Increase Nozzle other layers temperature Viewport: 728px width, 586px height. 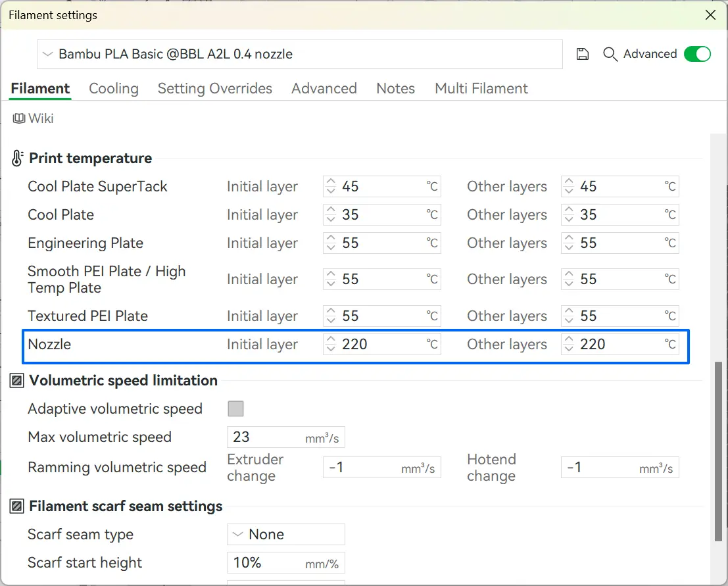tap(569, 339)
